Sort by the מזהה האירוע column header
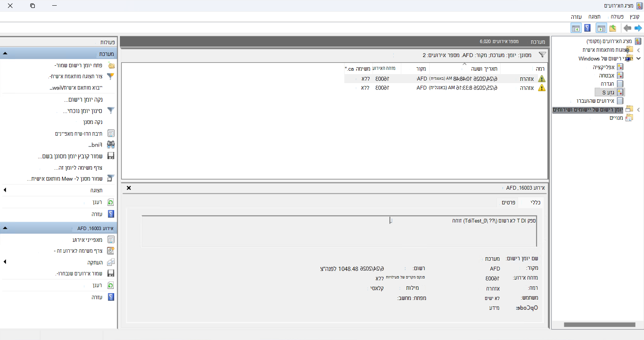This screenshot has width=644, height=340. [383, 68]
